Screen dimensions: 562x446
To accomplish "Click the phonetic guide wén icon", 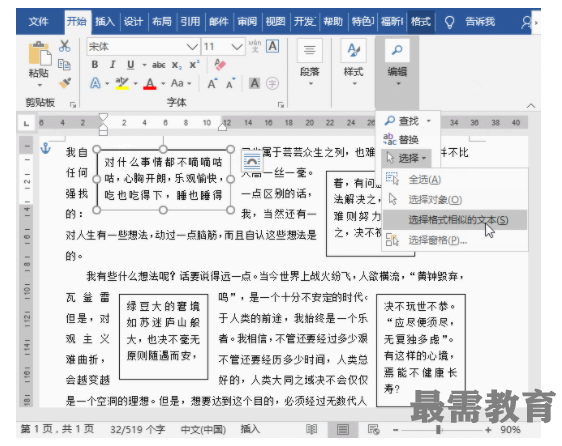I will click(x=255, y=46).
